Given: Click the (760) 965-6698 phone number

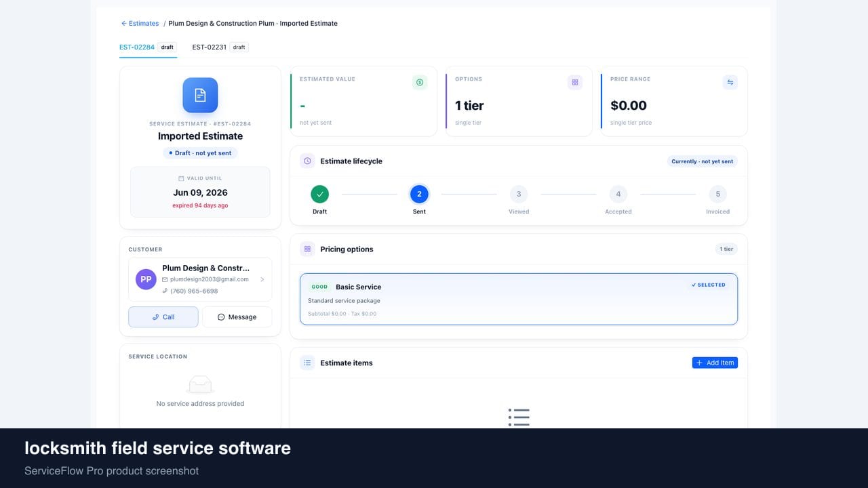Looking at the screenshot, I should [194, 291].
